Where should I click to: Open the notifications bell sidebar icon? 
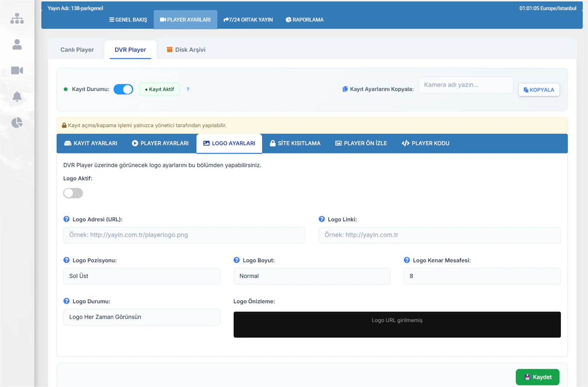(17, 96)
